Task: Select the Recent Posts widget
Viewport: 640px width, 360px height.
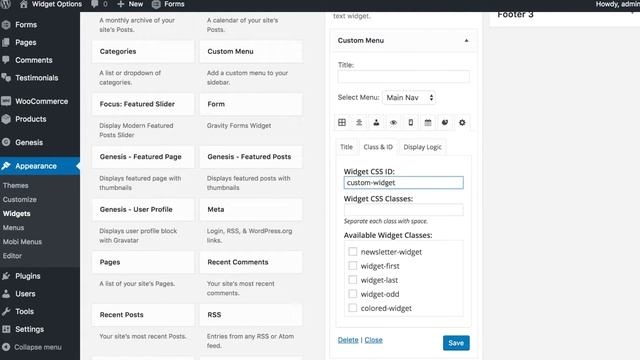Action: (143, 315)
